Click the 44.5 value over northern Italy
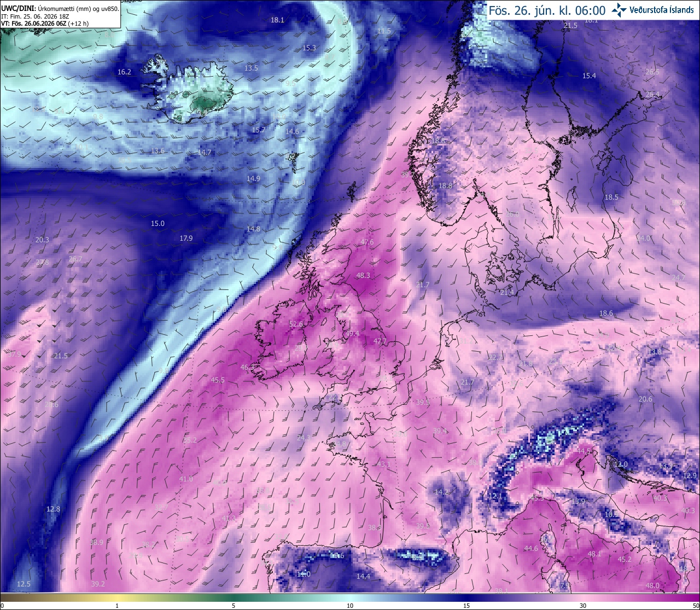Image resolution: width=700 pixels, height=610 pixels. pyautogui.click(x=584, y=451)
